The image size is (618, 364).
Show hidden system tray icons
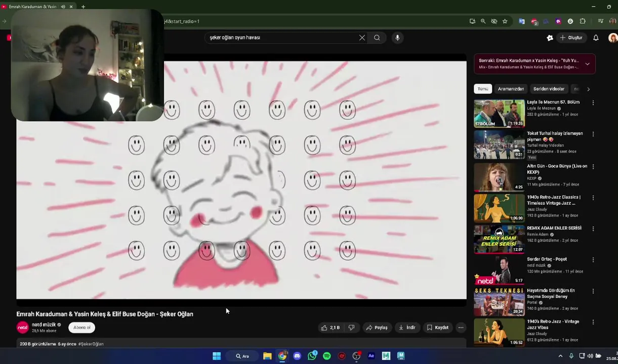[560, 356]
